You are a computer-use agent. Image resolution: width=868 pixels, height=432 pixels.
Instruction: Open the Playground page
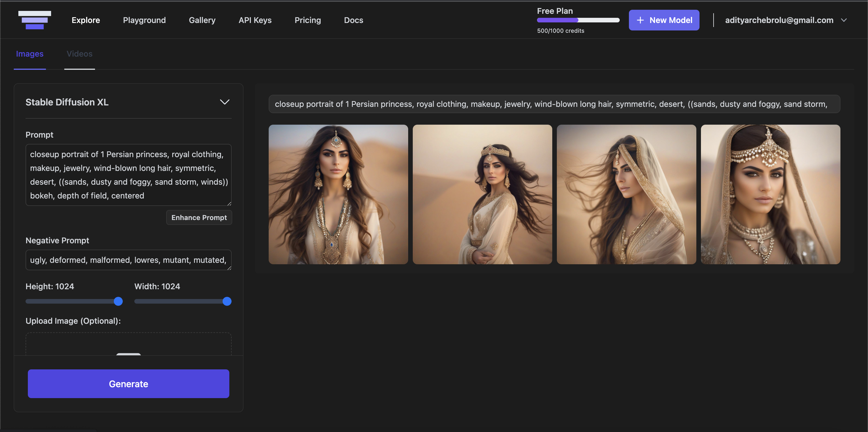tap(144, 20)
